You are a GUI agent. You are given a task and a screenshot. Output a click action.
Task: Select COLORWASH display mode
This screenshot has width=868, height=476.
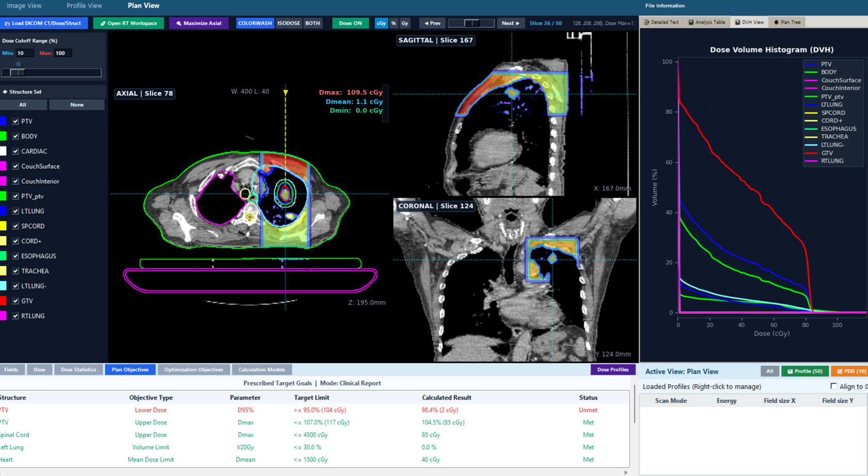coord(255,23)
